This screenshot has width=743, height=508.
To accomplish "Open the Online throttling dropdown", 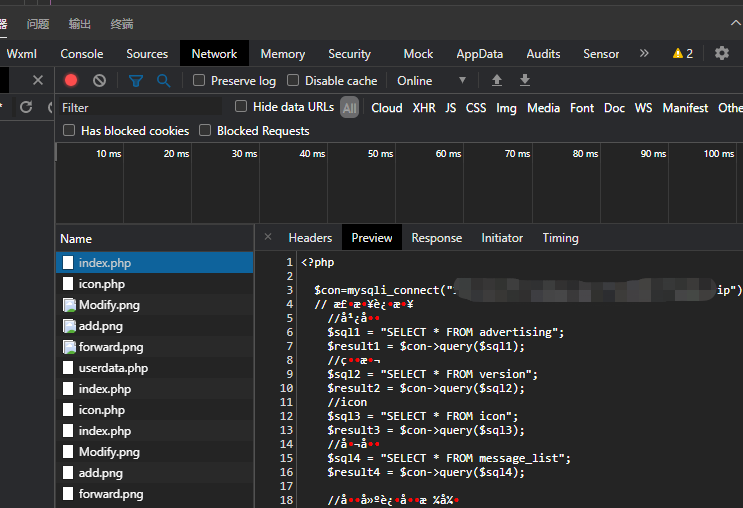I will (431, 81).
